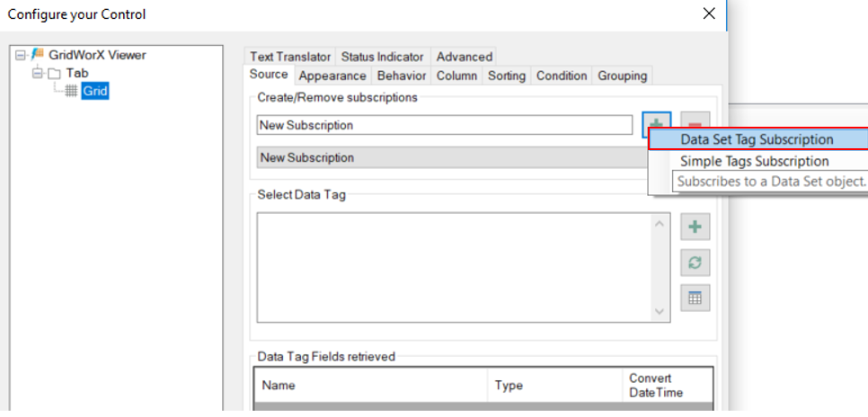
Task: Open the Text Translator tab
Action: (290, 57)
